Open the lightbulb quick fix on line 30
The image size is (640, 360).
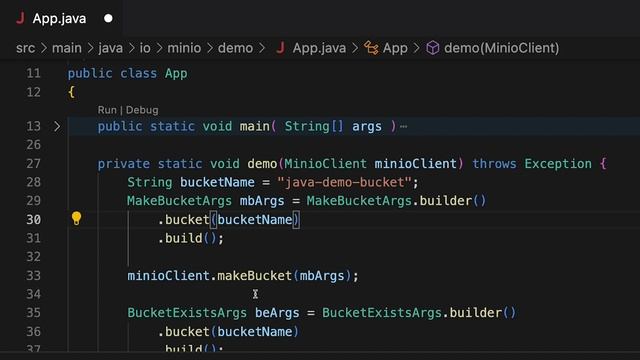76,219
